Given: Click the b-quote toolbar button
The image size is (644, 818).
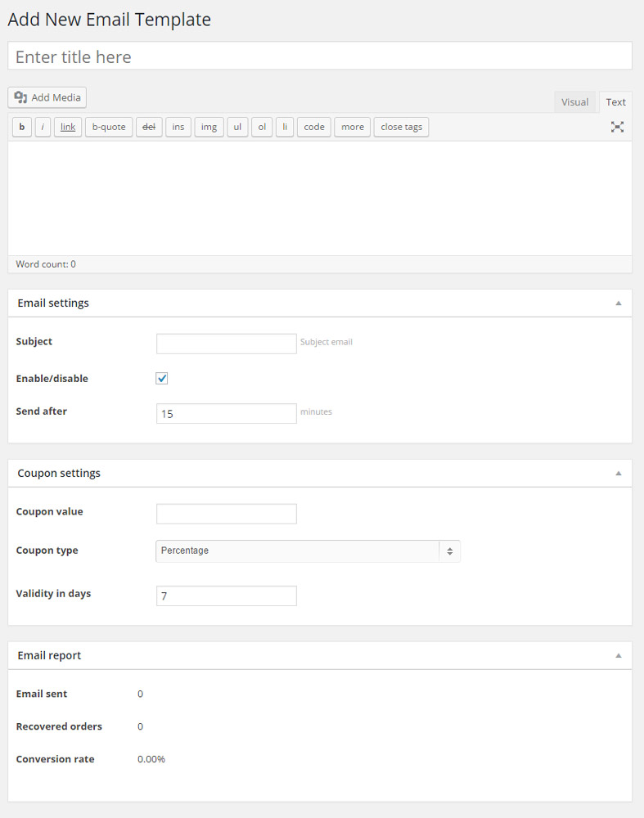Looking at the screenshot, I should 109,127.
